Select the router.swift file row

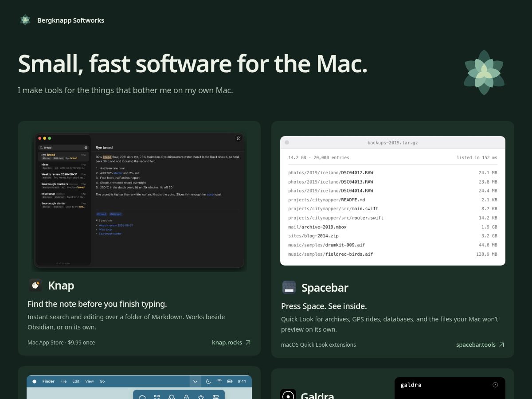point(393,218)
